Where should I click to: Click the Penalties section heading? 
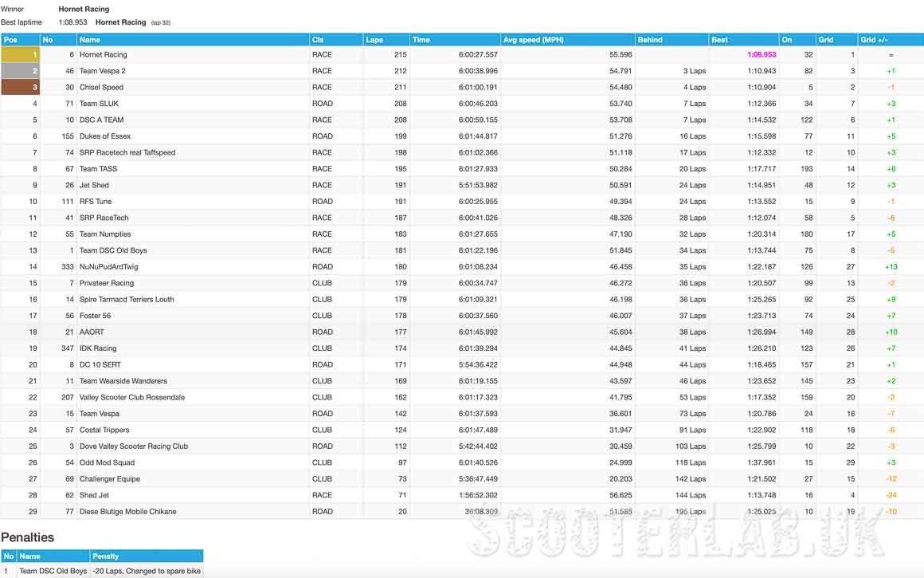[27, 537]
